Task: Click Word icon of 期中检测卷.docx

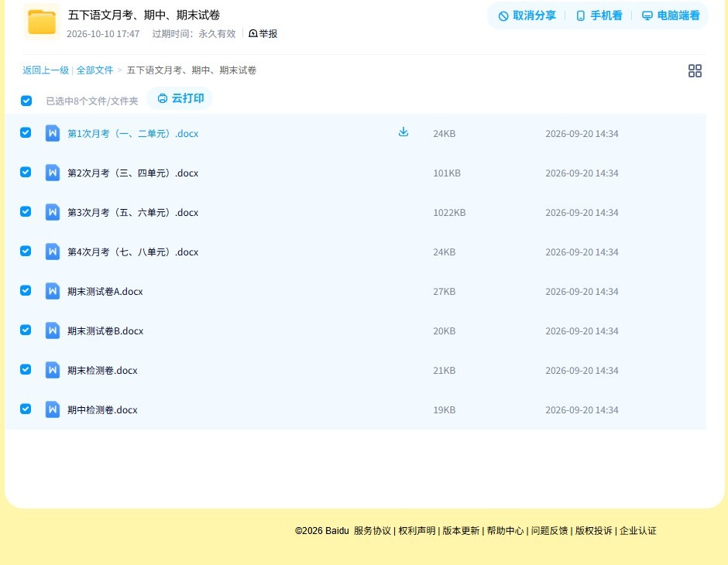Action: [x=53, y=409]
